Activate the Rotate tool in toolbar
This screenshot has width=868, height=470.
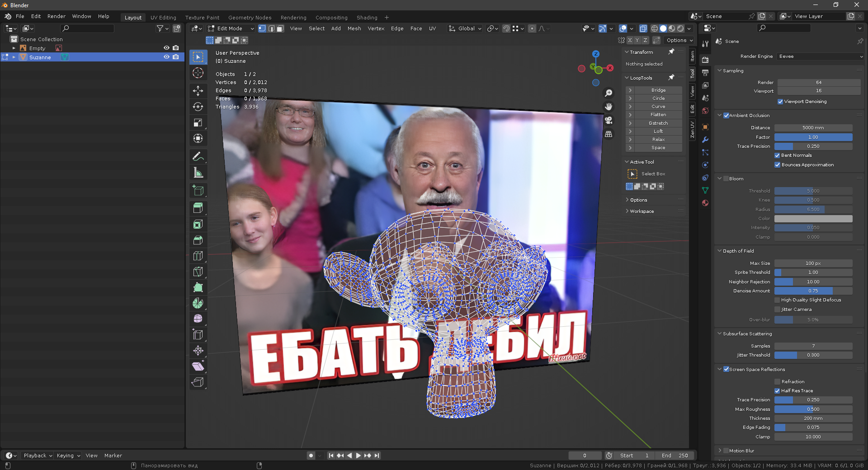[x=198, y=107]
